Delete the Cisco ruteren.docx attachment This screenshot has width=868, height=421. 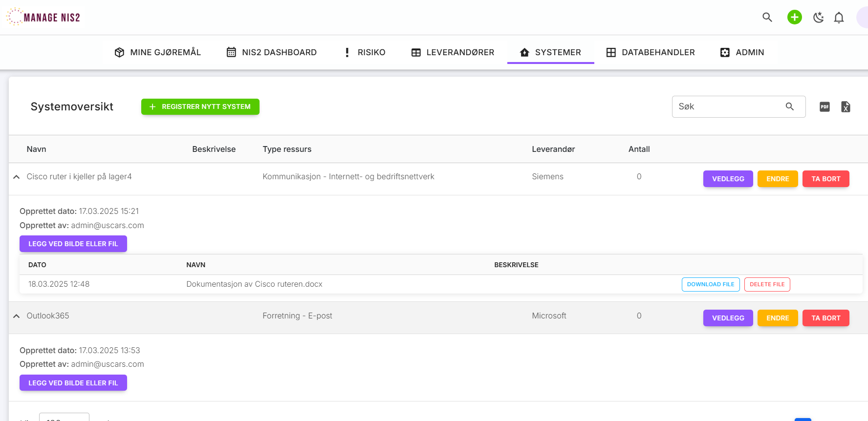[x=767, y=284]
